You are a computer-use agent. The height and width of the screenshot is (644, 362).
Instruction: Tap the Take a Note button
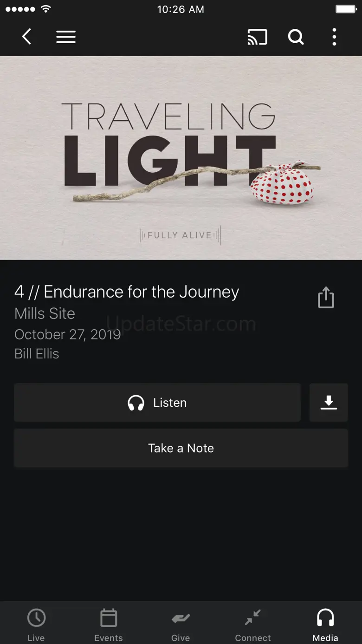(x=181, y=448)
